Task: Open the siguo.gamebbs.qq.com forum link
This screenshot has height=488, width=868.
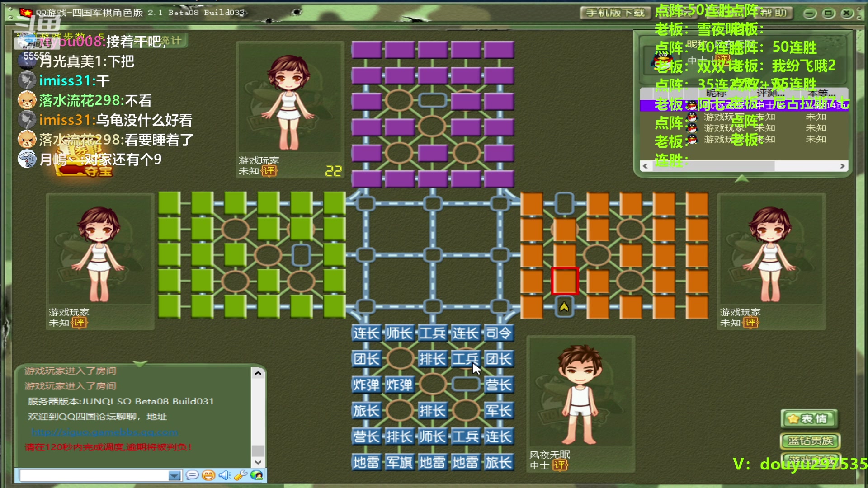Action: click(104, 432)
